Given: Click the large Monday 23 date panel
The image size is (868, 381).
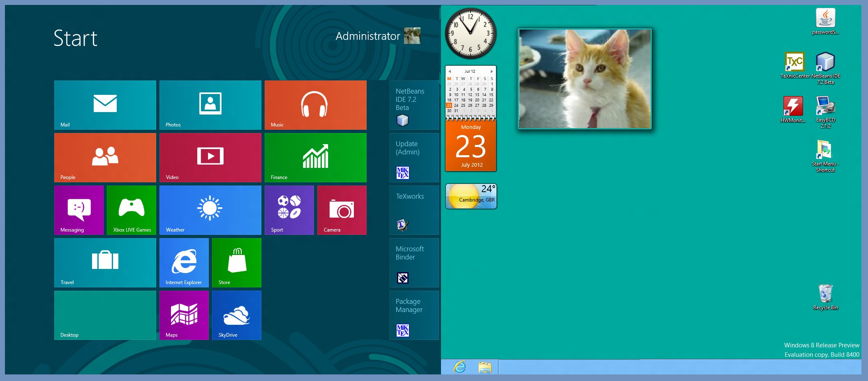Looking at the screenshot, I should point(471,145).
